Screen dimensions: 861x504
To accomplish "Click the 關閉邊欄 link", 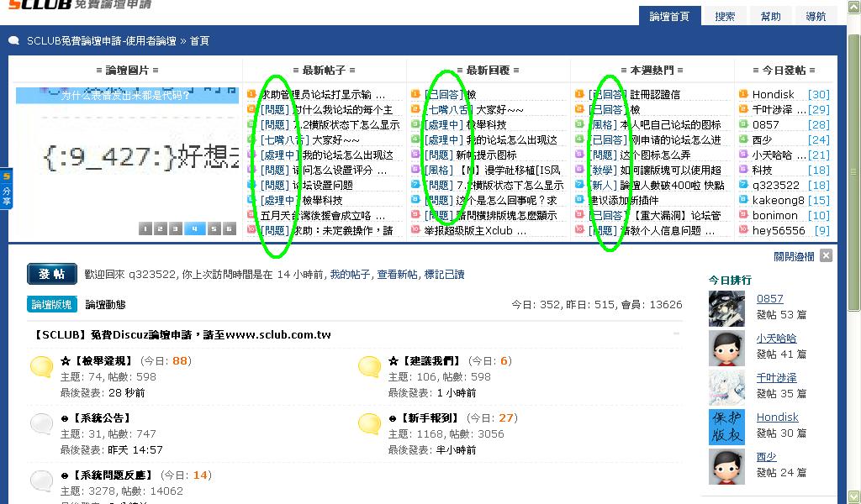I will click(794, 256).
